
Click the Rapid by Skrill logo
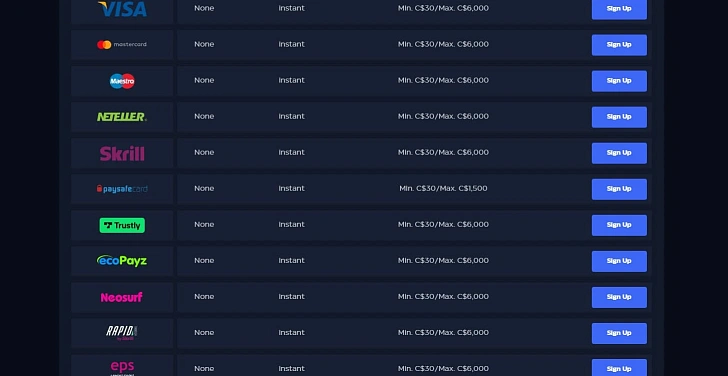pyautogui.click(x=122, y=333)
